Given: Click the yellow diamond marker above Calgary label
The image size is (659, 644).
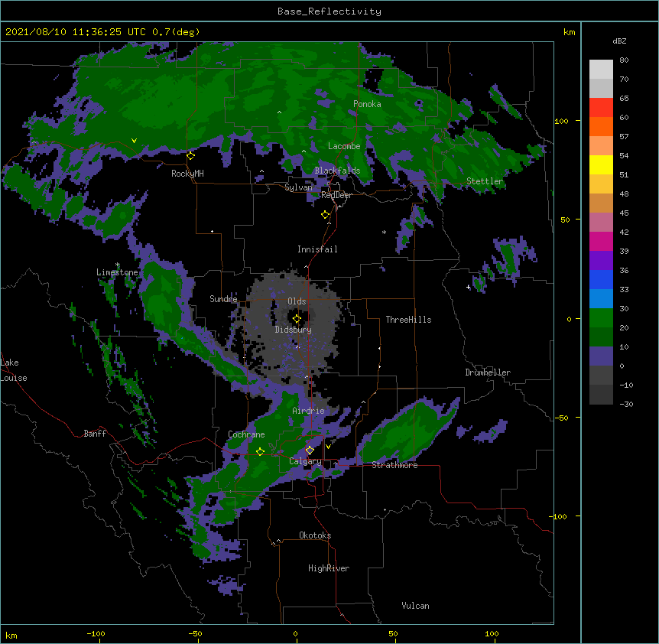Looking at the screenshot, I should click(x=310, y=450).
